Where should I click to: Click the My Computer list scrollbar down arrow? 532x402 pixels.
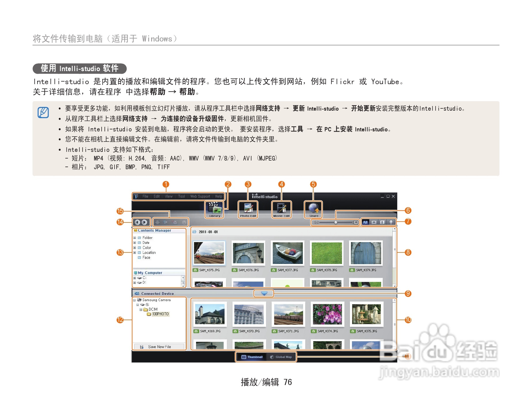[x=183, y=286]
